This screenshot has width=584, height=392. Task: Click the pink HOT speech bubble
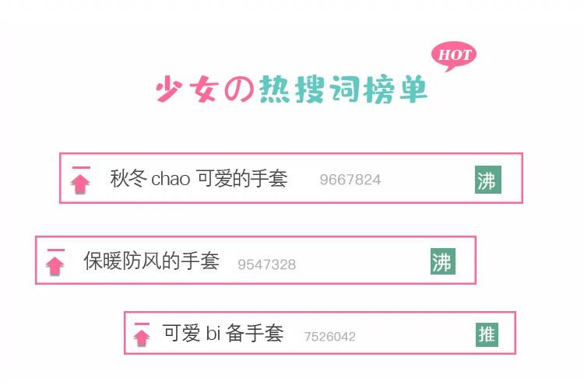click(x=453, y=55)
